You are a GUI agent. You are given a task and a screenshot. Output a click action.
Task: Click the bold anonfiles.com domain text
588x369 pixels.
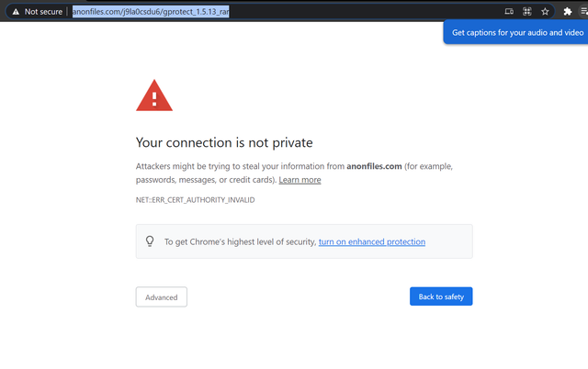tap(374, 166)
